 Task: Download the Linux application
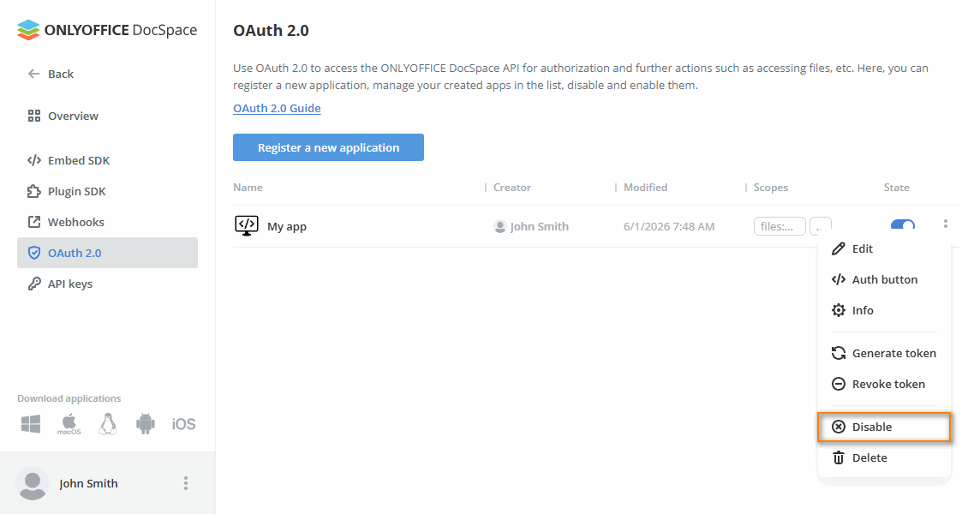pyautogui.click(x=107, y=424)
